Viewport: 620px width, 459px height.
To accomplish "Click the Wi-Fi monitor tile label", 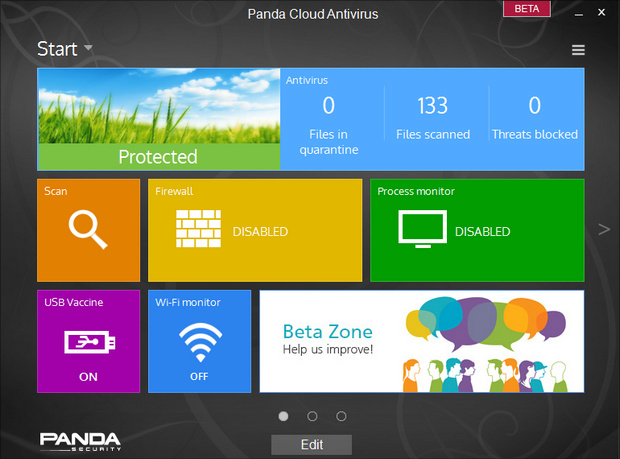I will click(x=188, y=302).
